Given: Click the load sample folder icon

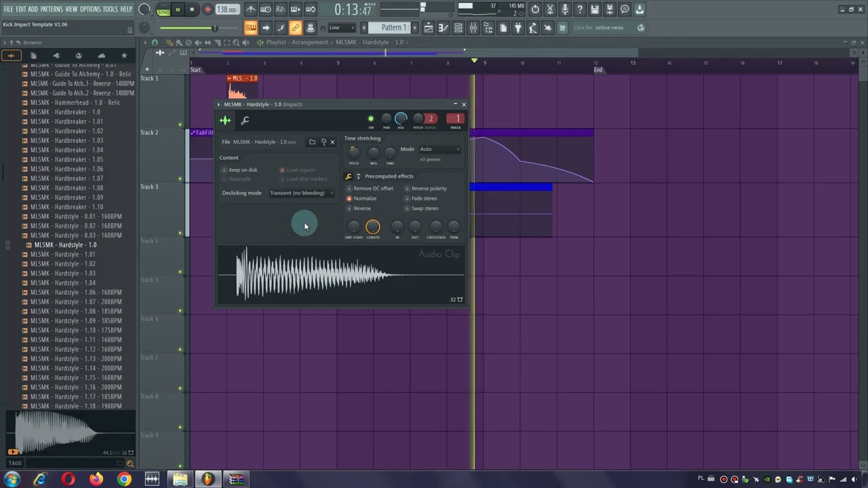Looking at the screenshot, I should click(x=312, y=142).
